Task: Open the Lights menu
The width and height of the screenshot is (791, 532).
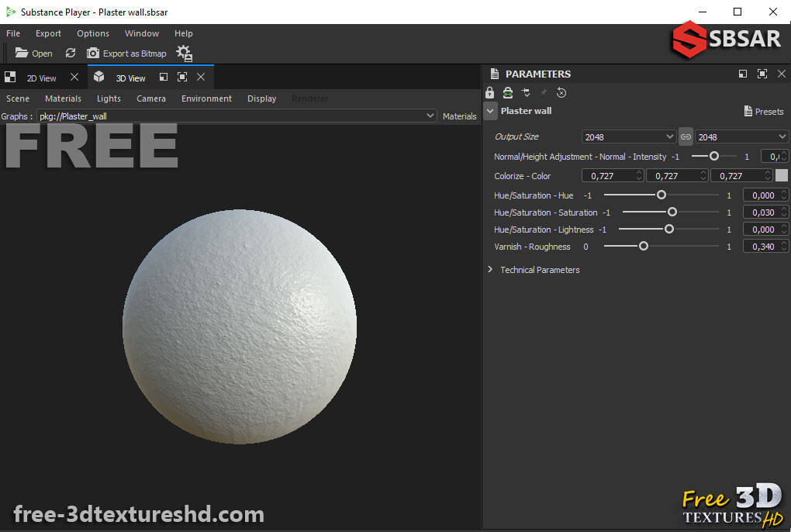Action: (108, 98)
